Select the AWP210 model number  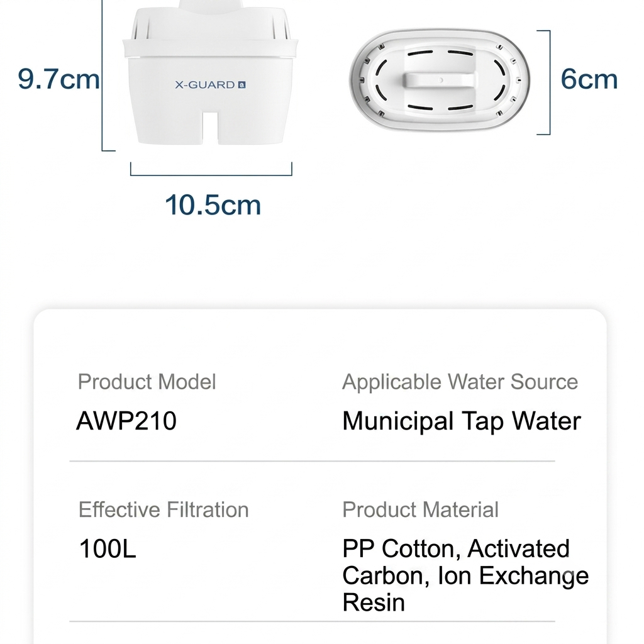(126, 421)
